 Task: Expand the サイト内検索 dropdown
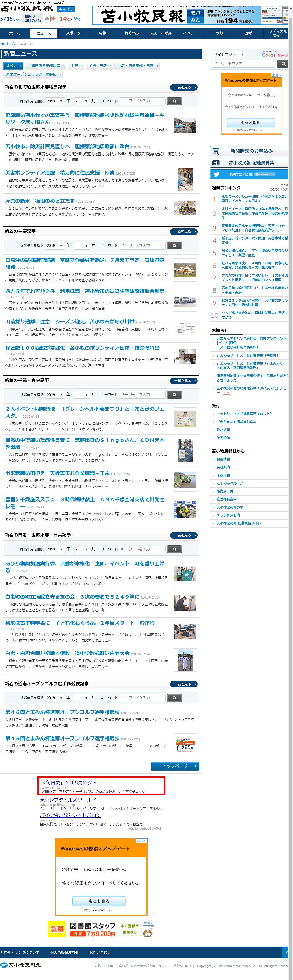coord(229,54)
